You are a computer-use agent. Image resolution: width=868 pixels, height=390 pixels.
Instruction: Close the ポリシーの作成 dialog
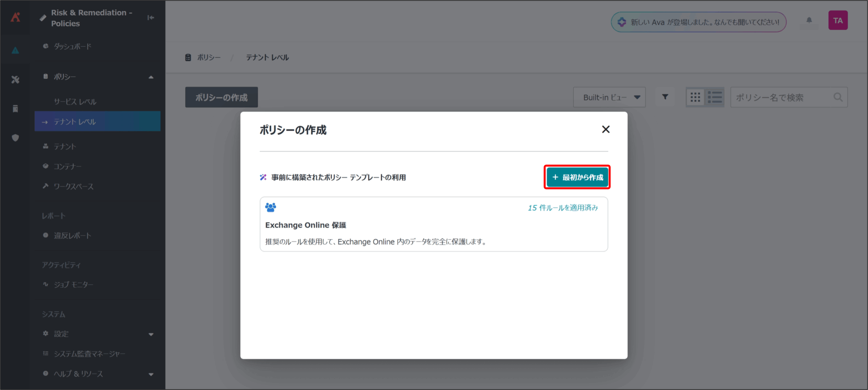tap(606, 129)
